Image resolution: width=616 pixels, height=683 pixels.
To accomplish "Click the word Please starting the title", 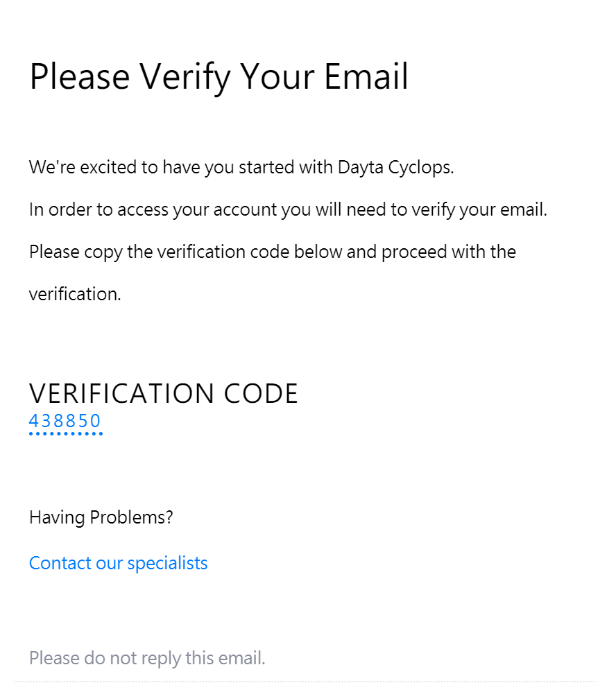I will click(79, 77).
